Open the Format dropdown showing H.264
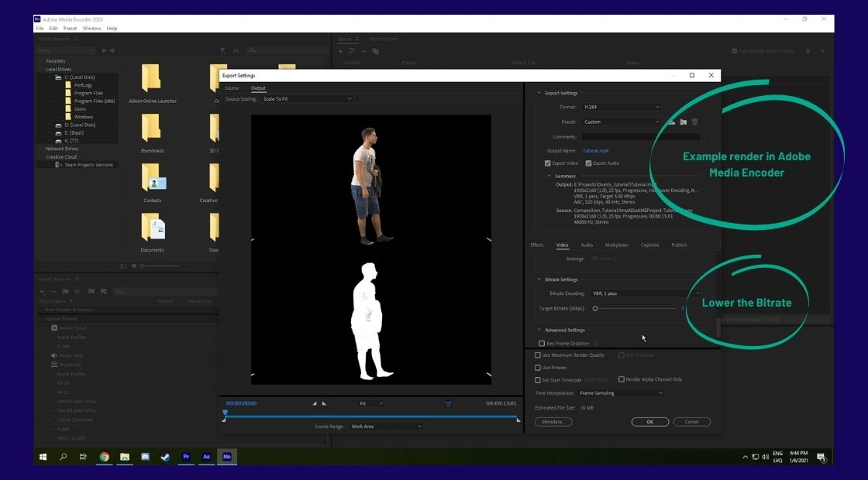The height and width of the screenshot is (480, 868). (x=620, y=107)
